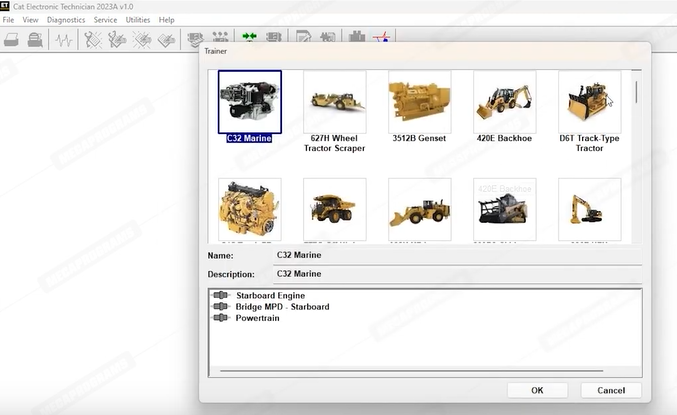The height and width of the screenshot is (415, 677).
Task: Click the Trainer dialog title bar
Action: [425, 51]
